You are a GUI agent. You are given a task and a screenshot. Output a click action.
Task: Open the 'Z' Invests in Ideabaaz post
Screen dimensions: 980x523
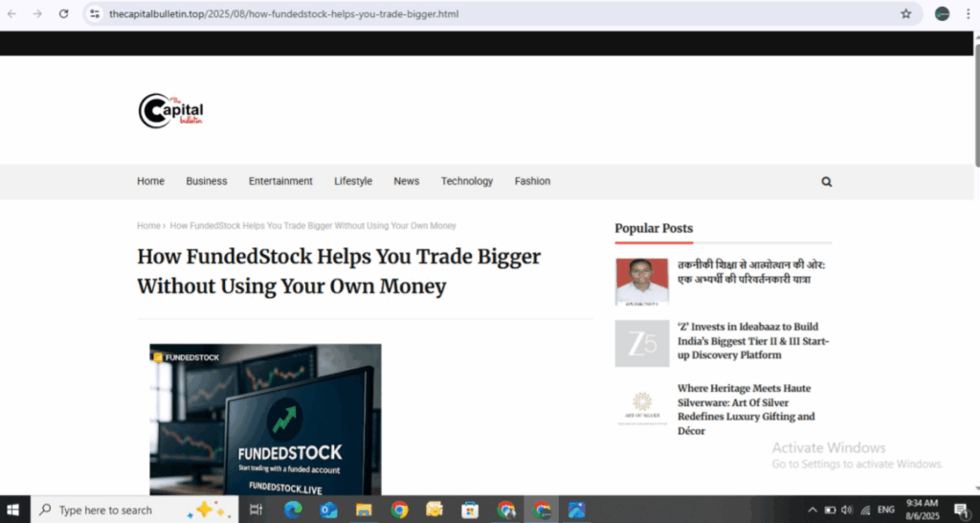pos(752,340)
